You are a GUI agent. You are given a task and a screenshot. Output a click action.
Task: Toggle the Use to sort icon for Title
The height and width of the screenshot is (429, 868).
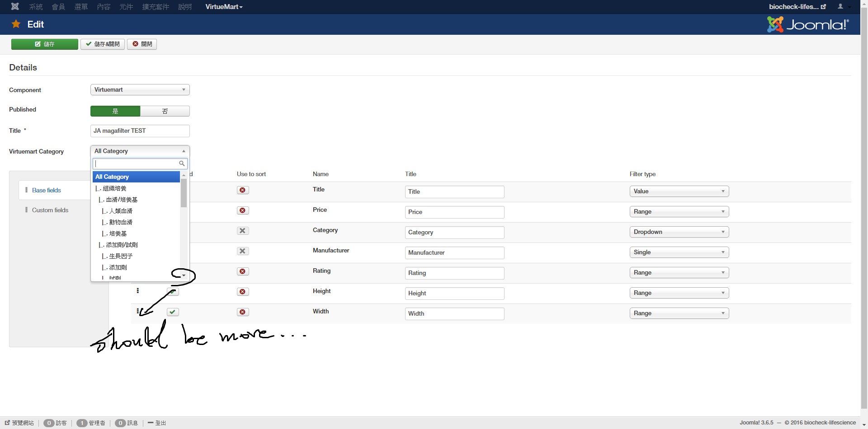pos(243,190)
